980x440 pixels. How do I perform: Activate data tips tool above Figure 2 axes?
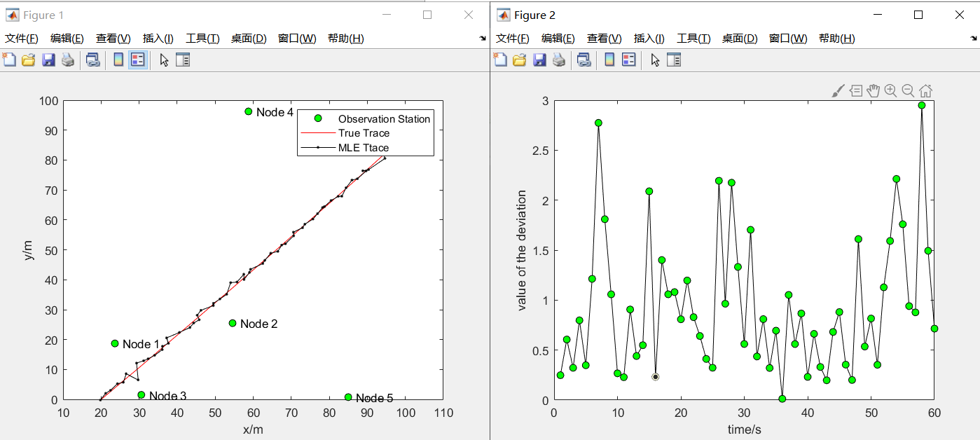[856, 90]
